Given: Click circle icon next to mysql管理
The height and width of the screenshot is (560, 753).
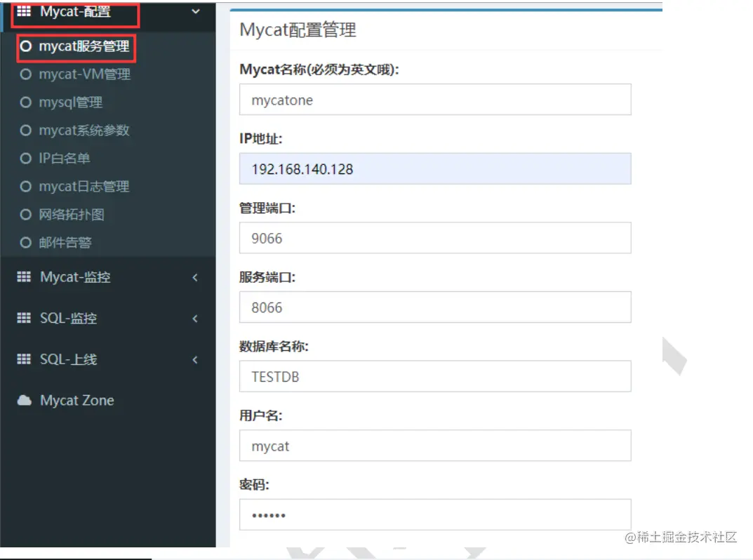Looking at the screenshot, I should (26, 102).
